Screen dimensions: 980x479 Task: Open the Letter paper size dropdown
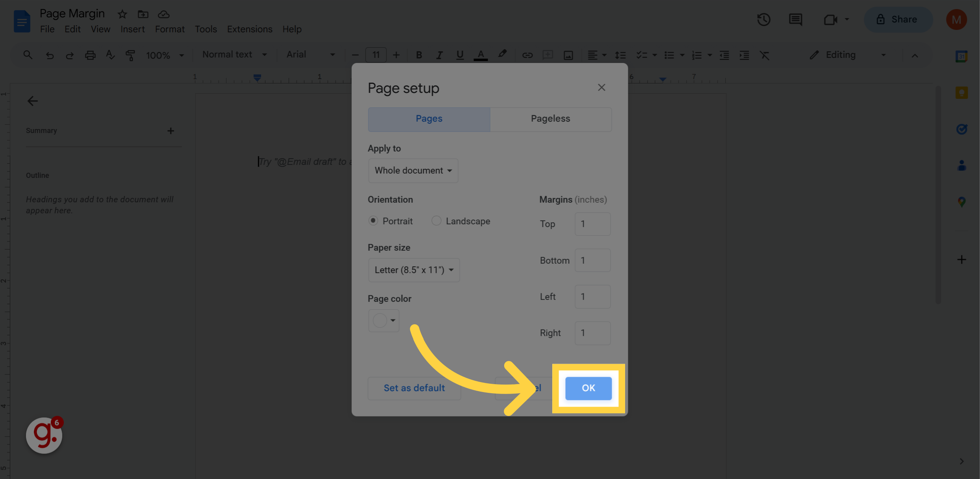coord(414,270)
